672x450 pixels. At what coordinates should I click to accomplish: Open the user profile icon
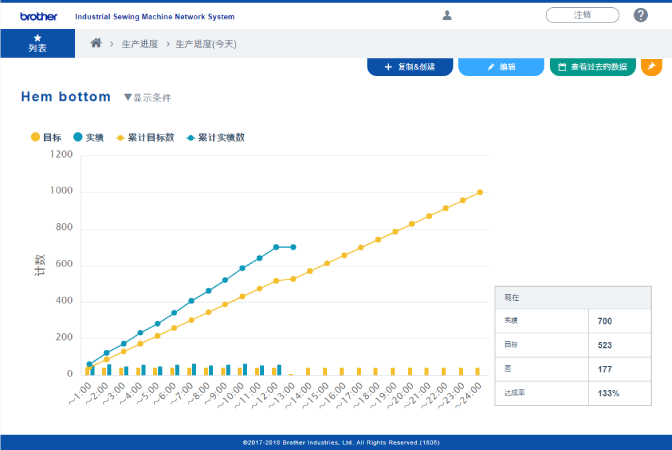point(447,15)
